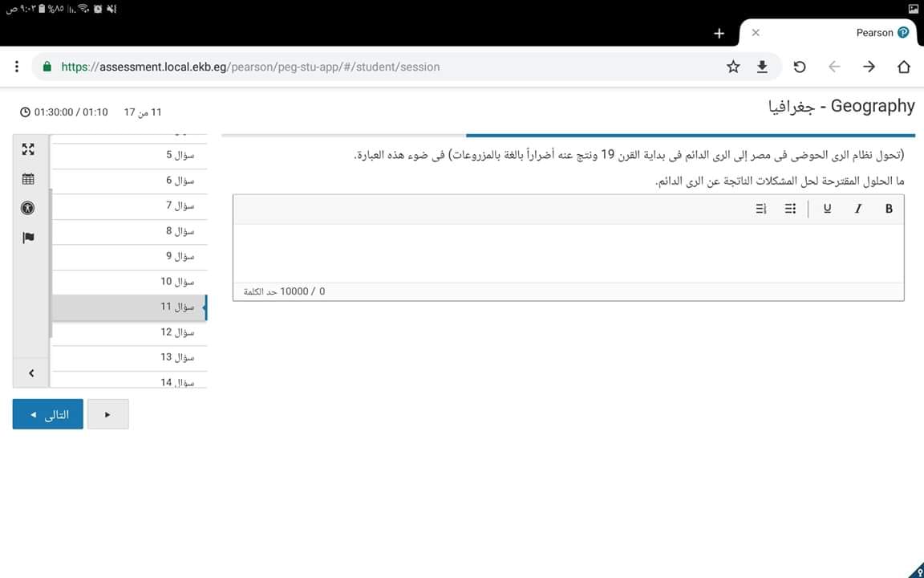Image resolution: width=924 pixels, height=578 pixels.
Task: Go to question سؤال 14
Action: coord(130,381)
